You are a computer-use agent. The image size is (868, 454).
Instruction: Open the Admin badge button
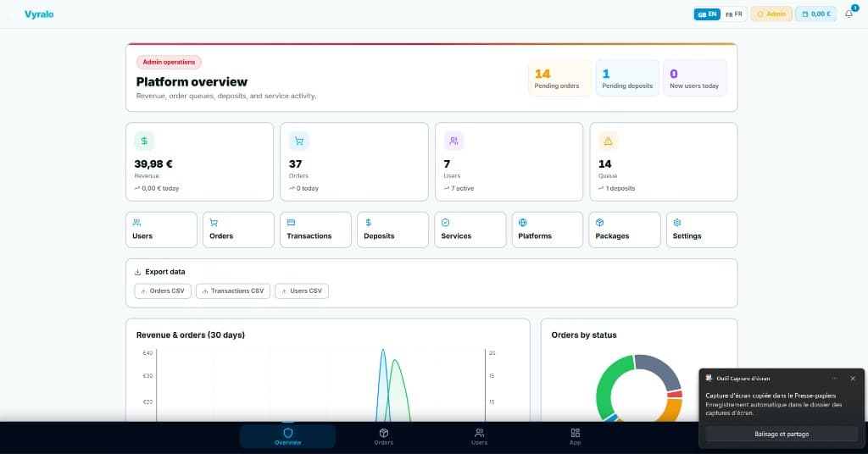771,14
